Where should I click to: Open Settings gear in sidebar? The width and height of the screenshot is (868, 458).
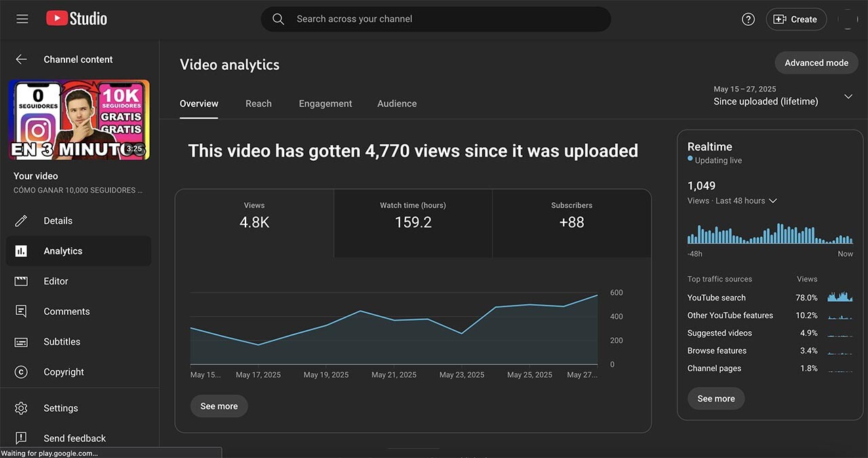[x=22, y=408]
